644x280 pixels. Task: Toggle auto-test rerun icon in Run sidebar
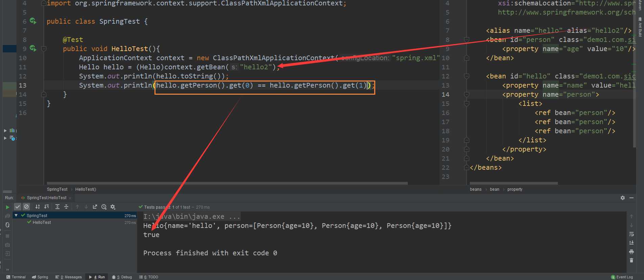(x=7, y=225)
